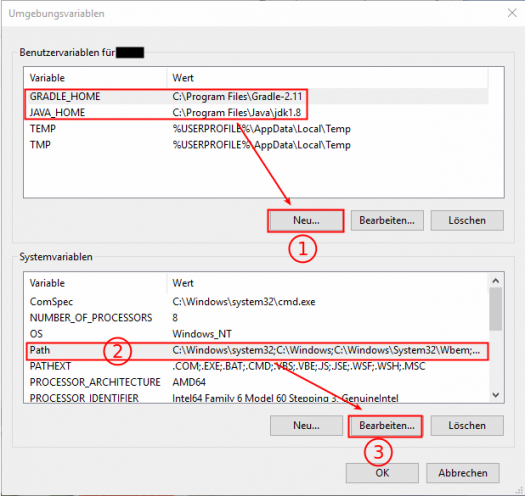Confirm dialog with OK button
This screenshot has width=525, height=496.
click(x=382, y=473)
